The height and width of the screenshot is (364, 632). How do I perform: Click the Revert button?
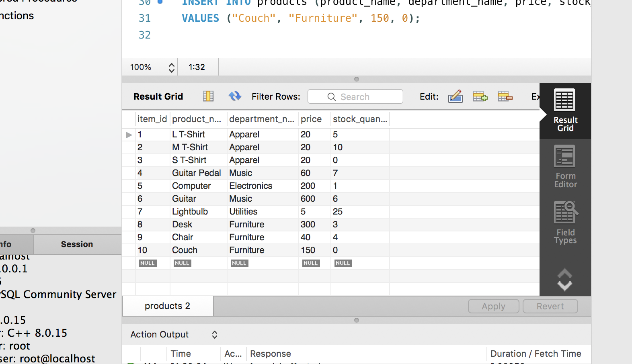550,306
